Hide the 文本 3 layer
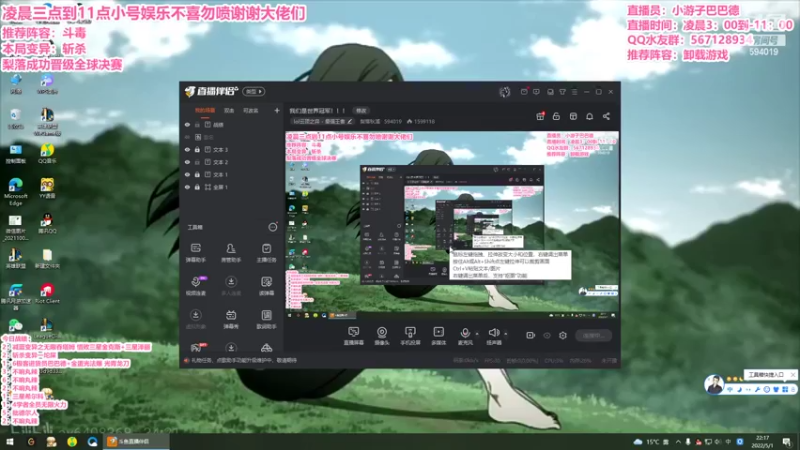The height and width of the screenshot is (450, 800). click(187, 149)
